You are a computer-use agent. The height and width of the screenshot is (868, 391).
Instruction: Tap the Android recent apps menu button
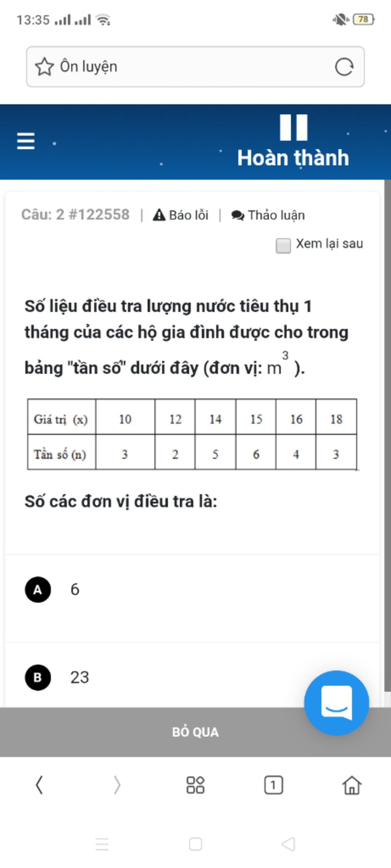click(x=102, y=844)
